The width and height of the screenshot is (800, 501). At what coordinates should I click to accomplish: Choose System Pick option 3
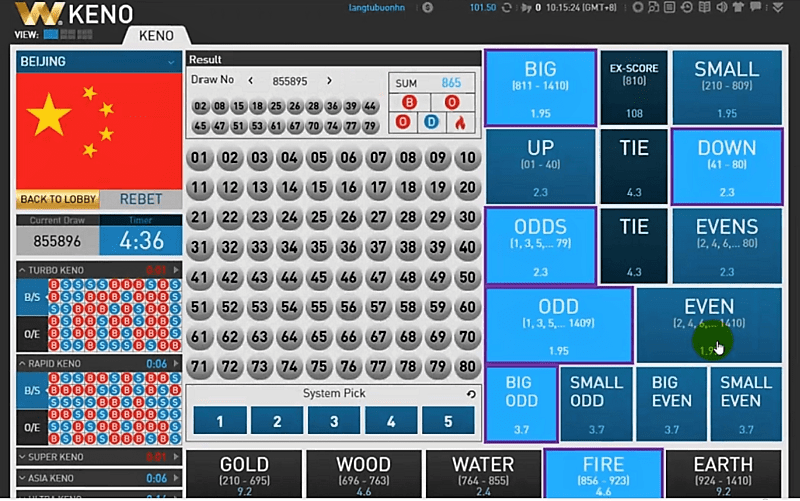(334, 421)
